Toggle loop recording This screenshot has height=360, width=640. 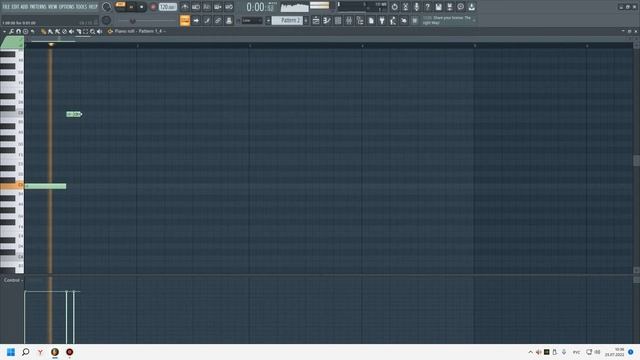[x=229, y=7]
